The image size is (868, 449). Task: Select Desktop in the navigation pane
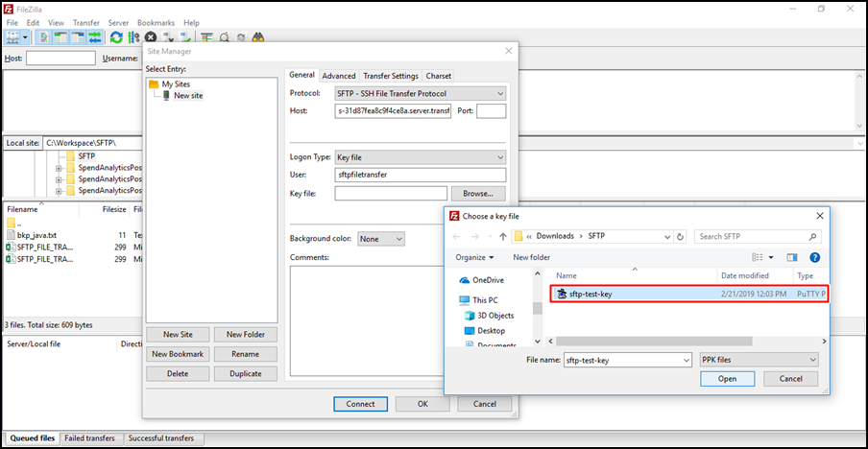coord(485,331)
